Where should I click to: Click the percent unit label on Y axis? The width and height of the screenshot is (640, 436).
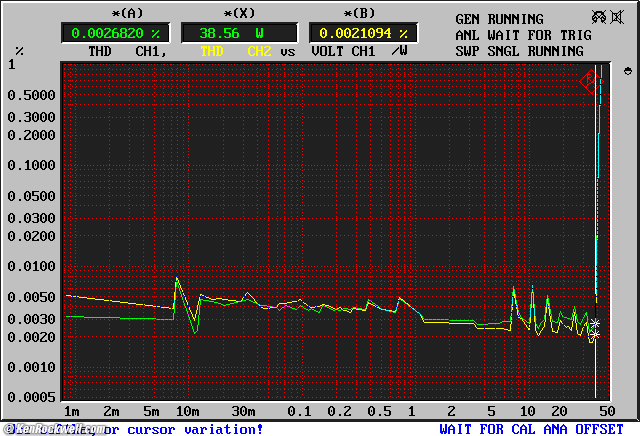[x=19, y=50]
